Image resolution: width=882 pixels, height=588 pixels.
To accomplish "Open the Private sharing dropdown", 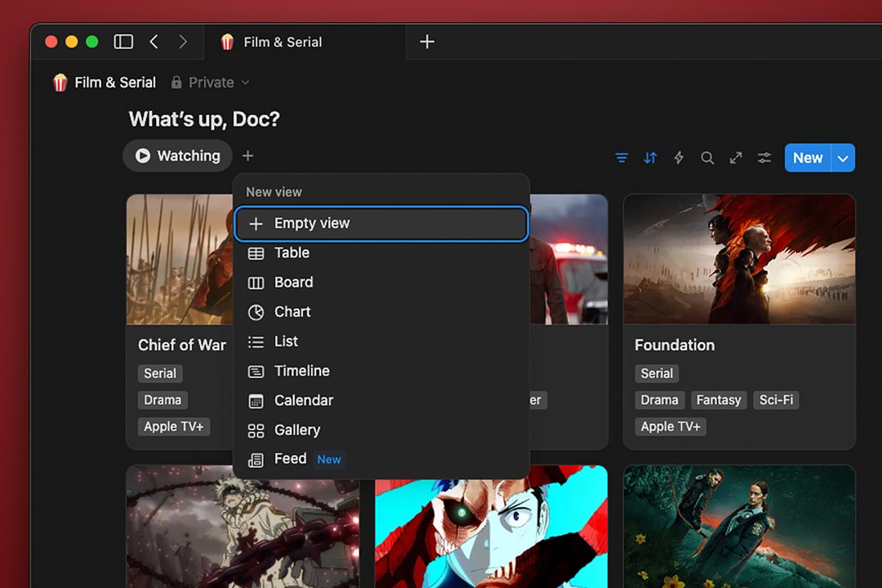I will (211, 82).
